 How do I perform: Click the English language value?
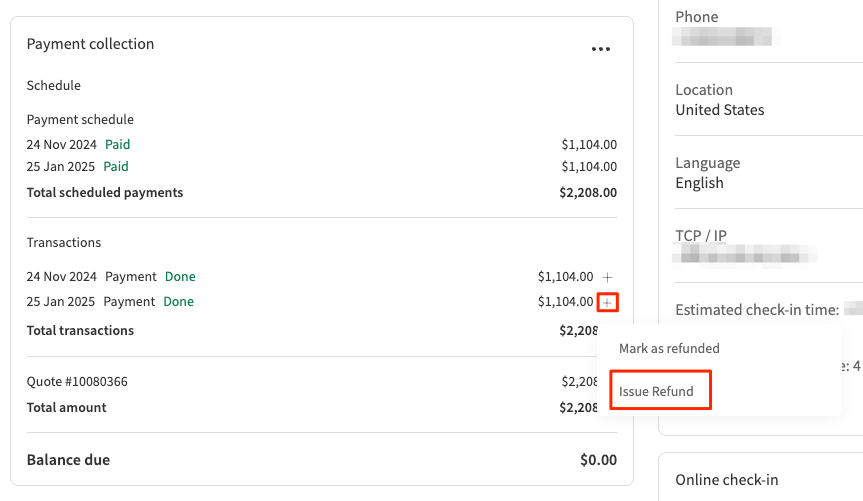click(699, 183)
